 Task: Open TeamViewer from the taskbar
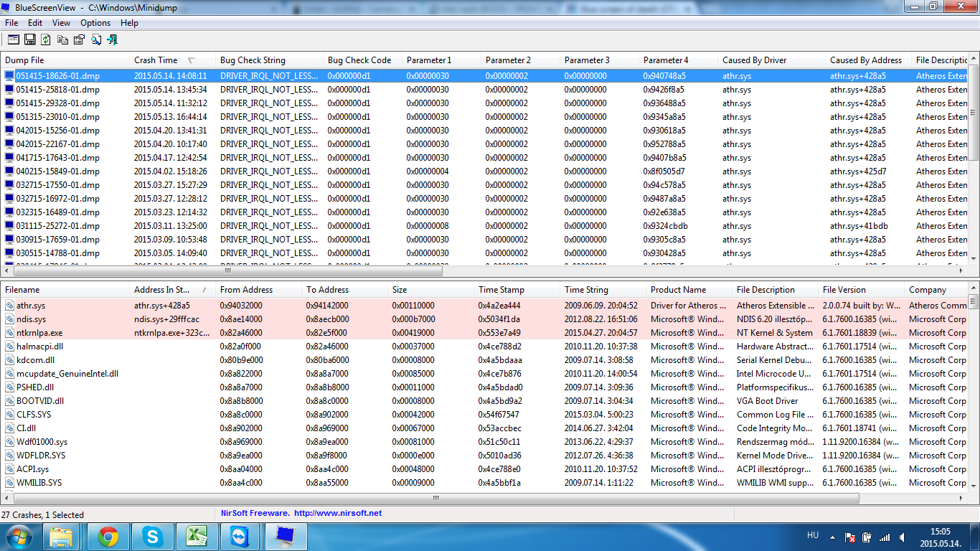pos(242,537)
